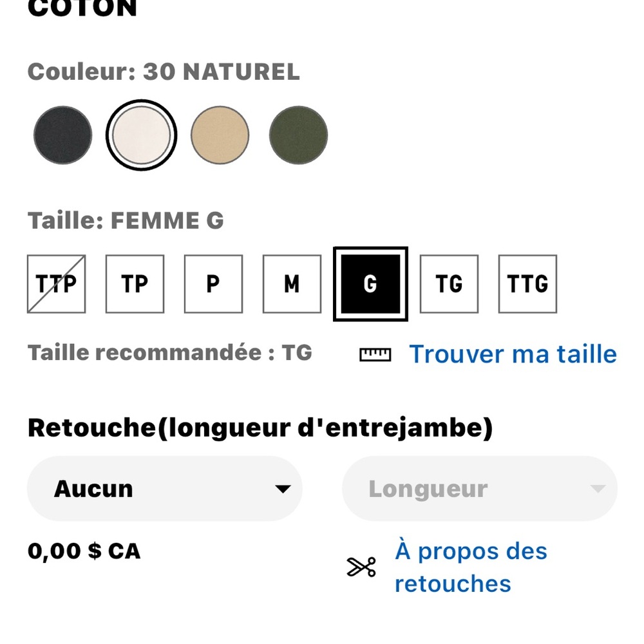
Task: Select the black color swatch
Action: click(x=63, y=135)
